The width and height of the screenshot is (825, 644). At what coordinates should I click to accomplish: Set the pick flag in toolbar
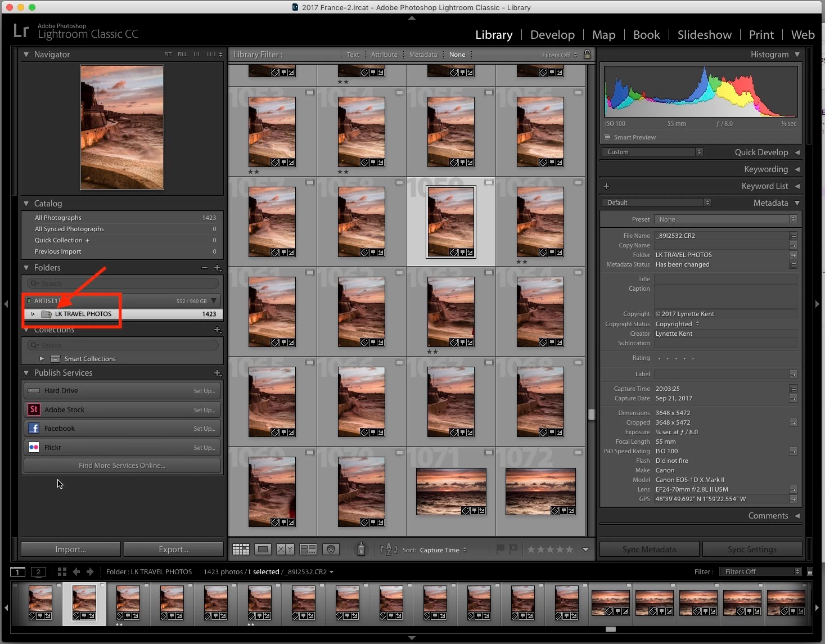pyautogui.click(x=500, y=549)
